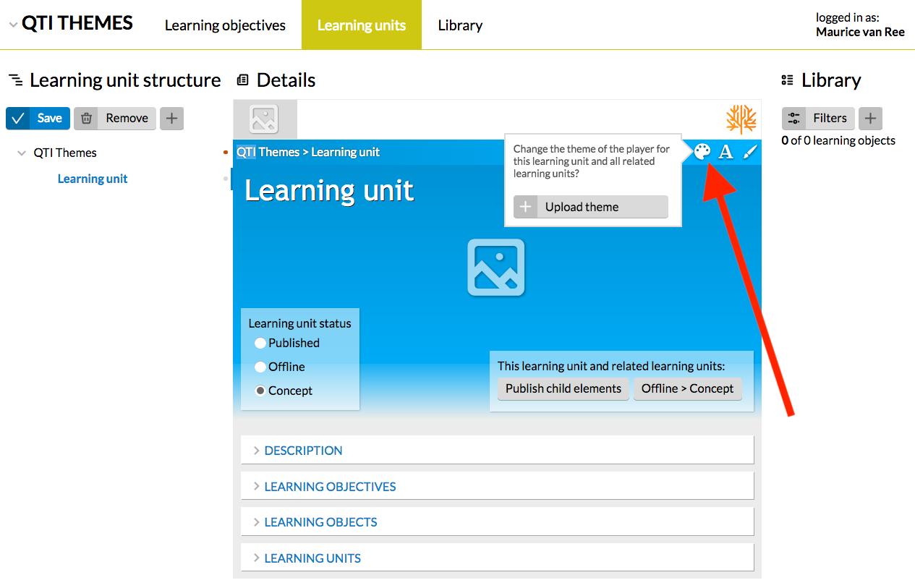
Task: Select the Concept status radio button
Action: tap(260, 391)
